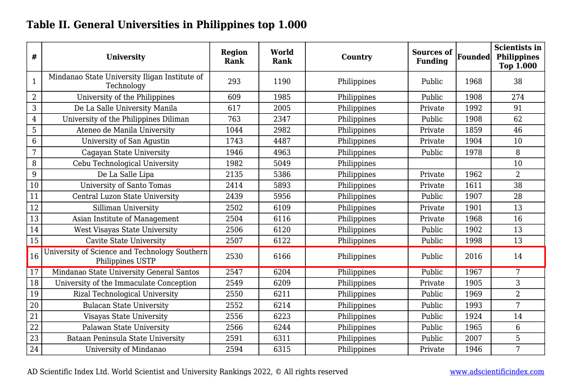
Task: Select the Silliman University row
Action: [x=125, y=207]
